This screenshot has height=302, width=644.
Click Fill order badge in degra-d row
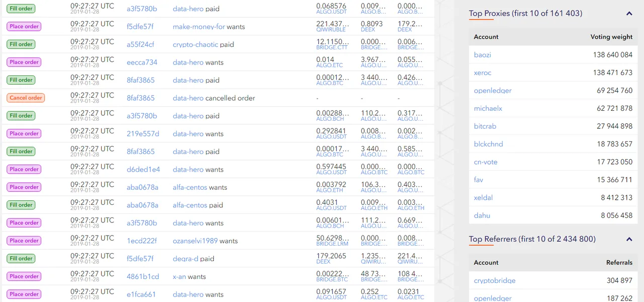click(21, 258)
